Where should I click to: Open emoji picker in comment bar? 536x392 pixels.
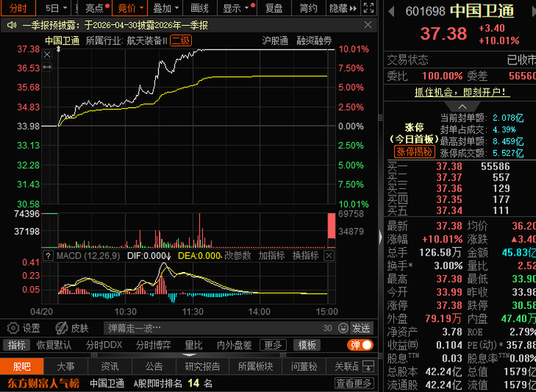pyautogui.click(x=342, y=328)
